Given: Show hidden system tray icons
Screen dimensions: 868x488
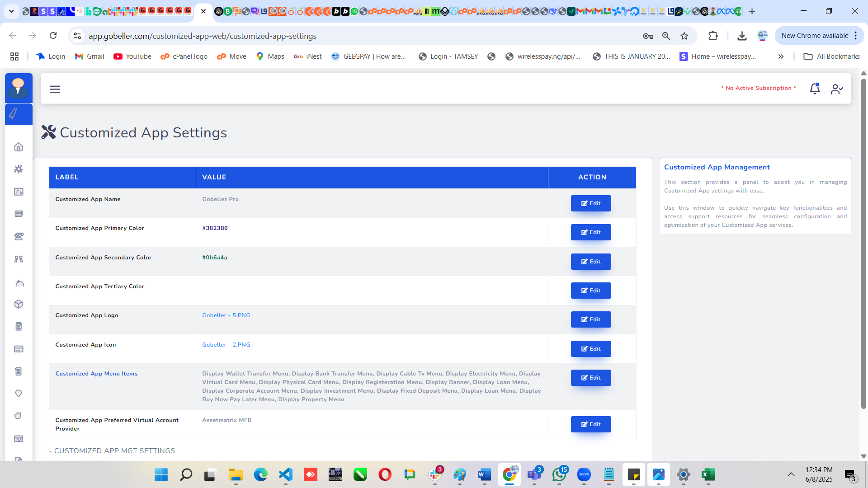Looking at the screenshot, I should coord(791,474).
